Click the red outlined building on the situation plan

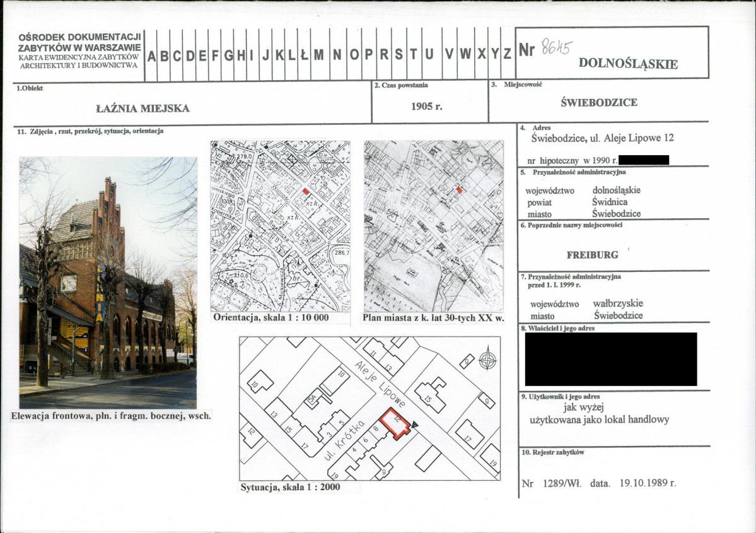tap(394, 423)
